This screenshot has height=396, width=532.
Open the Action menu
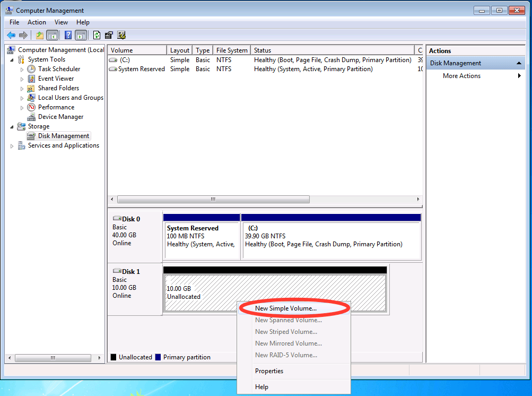click(x=36, y=22)
